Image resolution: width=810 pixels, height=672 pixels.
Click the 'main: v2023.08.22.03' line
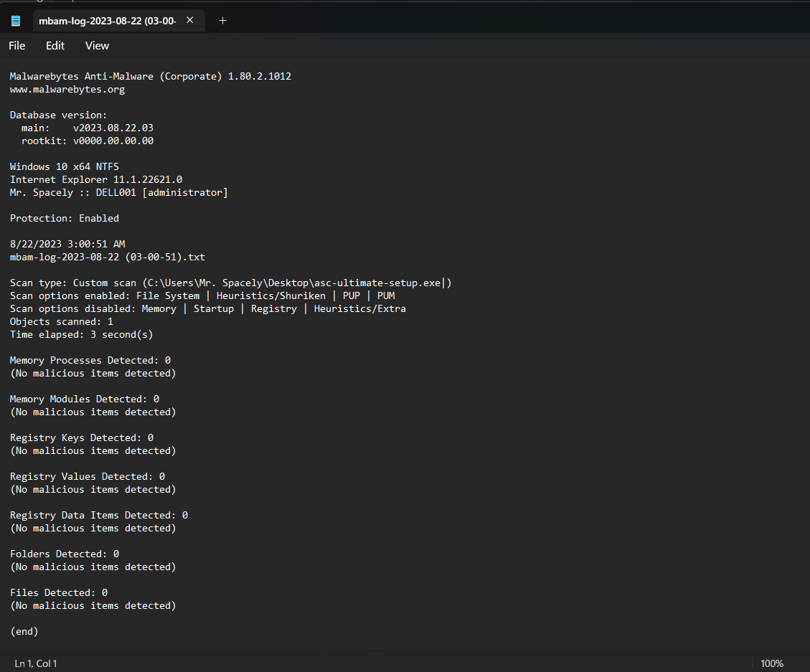coord(88,128)
